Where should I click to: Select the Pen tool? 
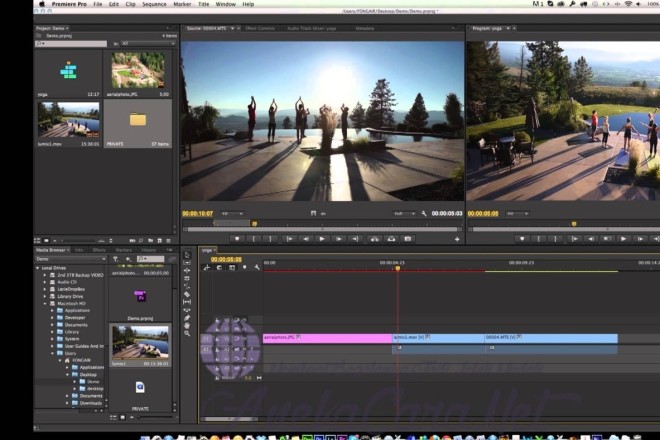187,318
